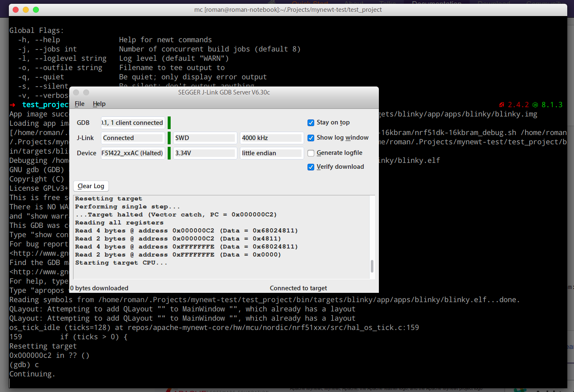Click the 'Starting target CPU...' log line

121,263
